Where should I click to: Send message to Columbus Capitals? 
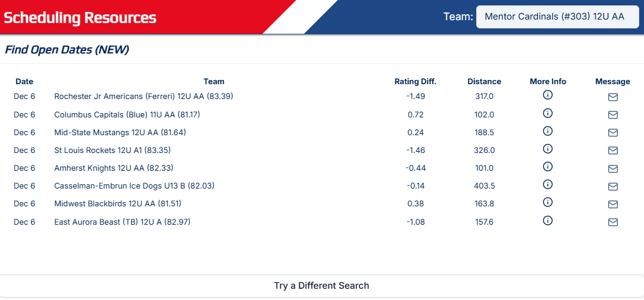coord(613,115)
